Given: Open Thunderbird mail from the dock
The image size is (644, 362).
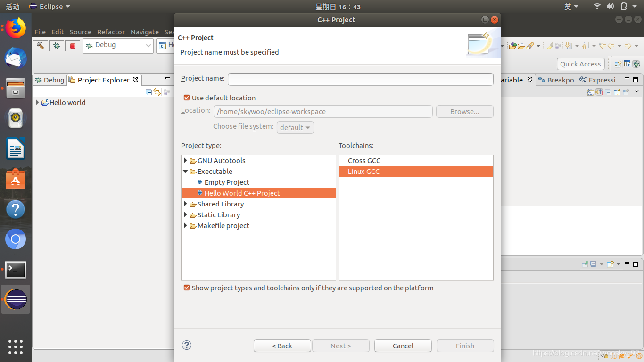Looking at the screenshot, I should [16, 58].
